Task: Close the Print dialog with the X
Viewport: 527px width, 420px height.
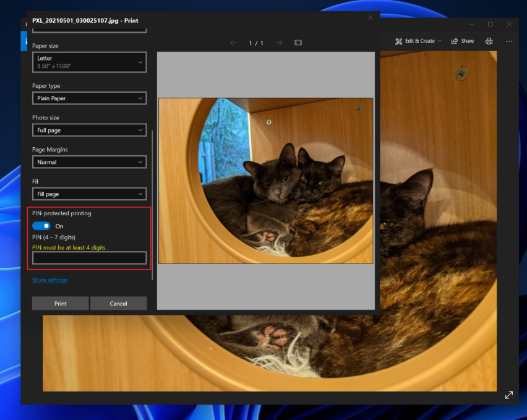Action: coord(371,17)
